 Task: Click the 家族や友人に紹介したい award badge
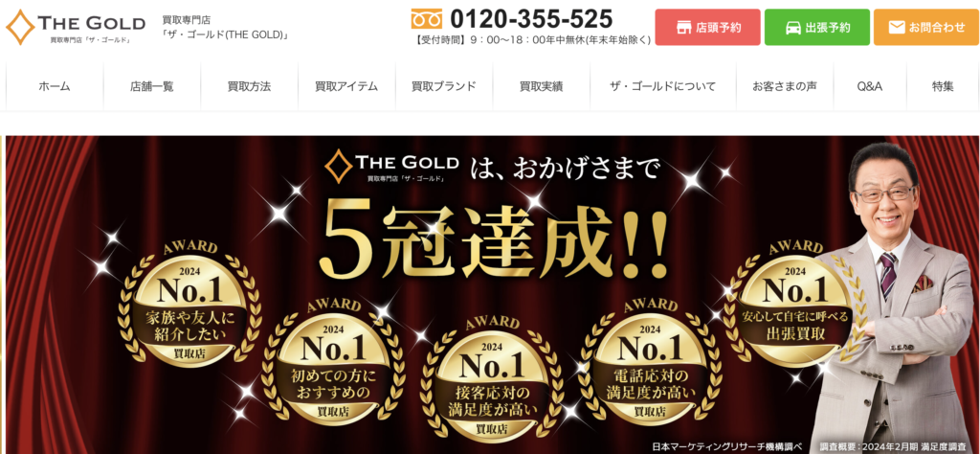point(189,302)
